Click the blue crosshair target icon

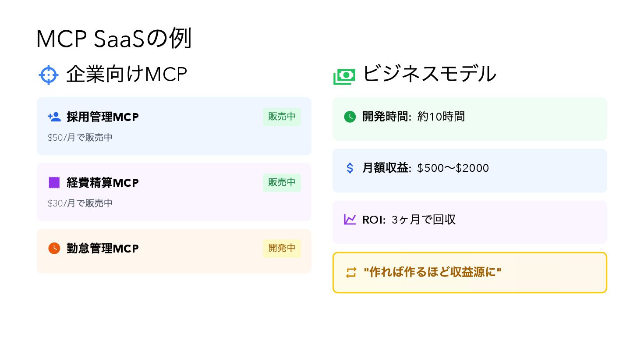[x=49, y=75]
